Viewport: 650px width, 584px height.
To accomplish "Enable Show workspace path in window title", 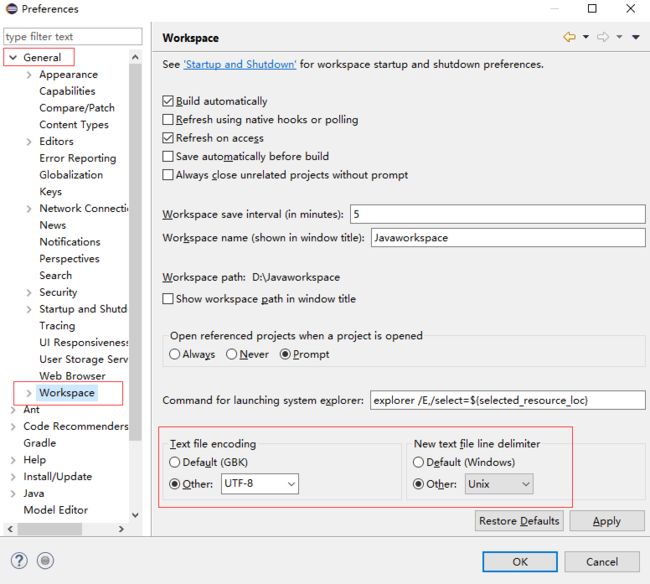I will point(168,299).
